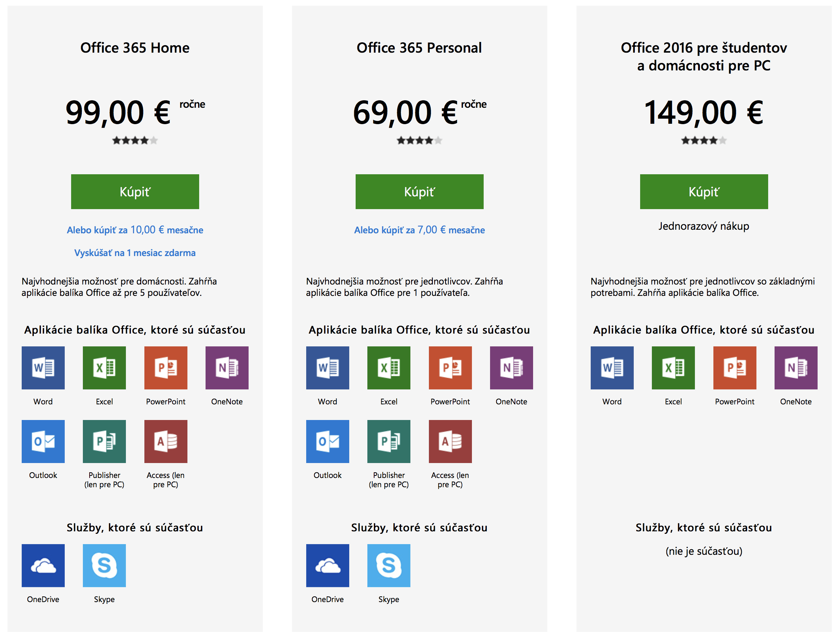Viewport: 840px width, 638px height.
Task: Select the Skype icon in Office 365 Personal
Action: pyautogui.click(x=388, y=565)
